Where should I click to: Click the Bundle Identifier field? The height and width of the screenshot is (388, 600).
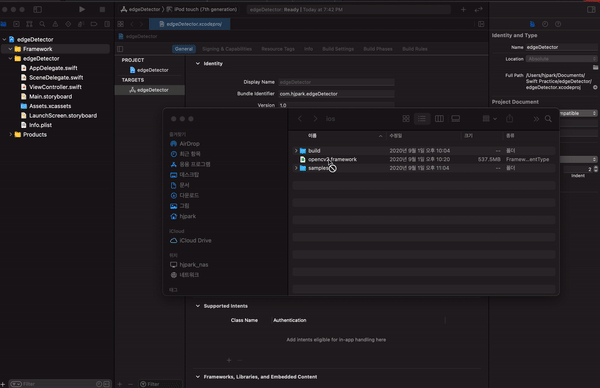coord(336,94)
